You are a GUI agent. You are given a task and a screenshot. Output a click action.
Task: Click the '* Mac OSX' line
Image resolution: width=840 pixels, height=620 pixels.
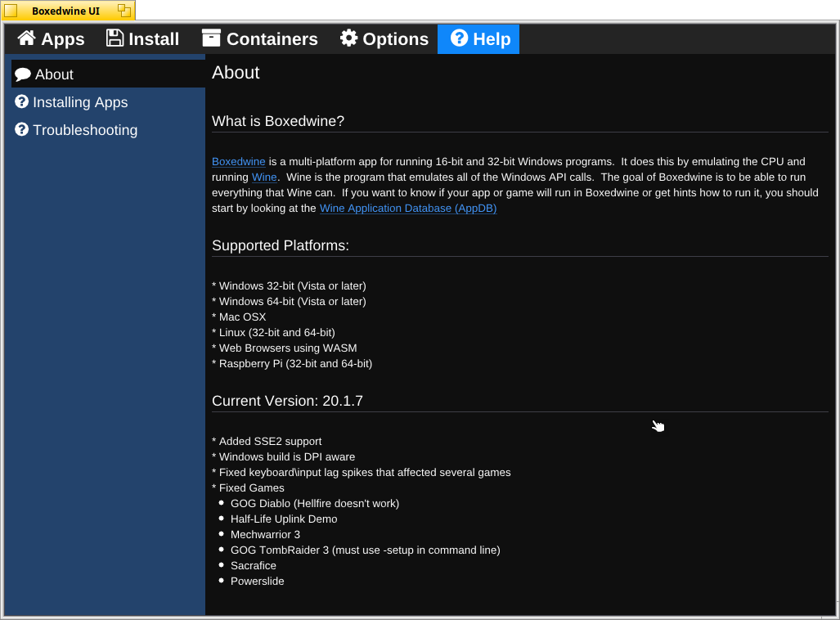pos(239,317)
